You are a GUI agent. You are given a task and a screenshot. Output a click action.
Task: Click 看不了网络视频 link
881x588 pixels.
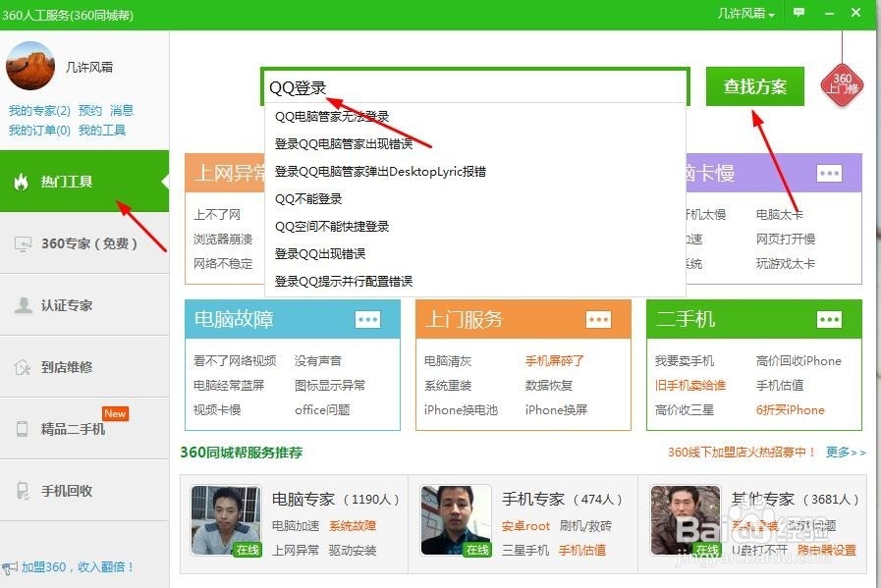235,360
